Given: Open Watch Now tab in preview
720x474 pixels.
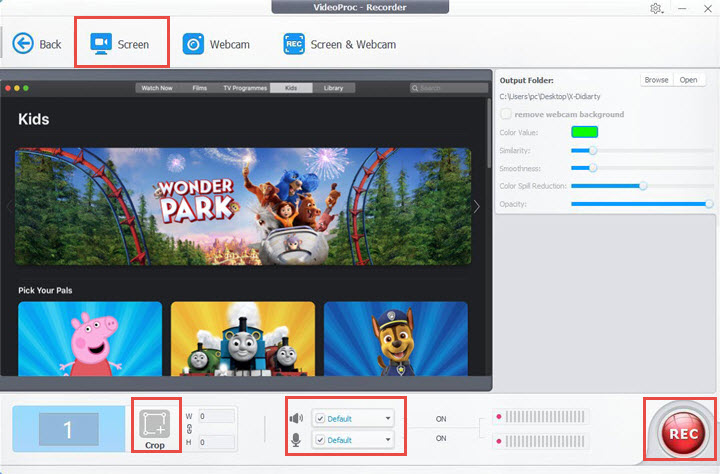Looking at the screenshot, I should coord(157,88).
